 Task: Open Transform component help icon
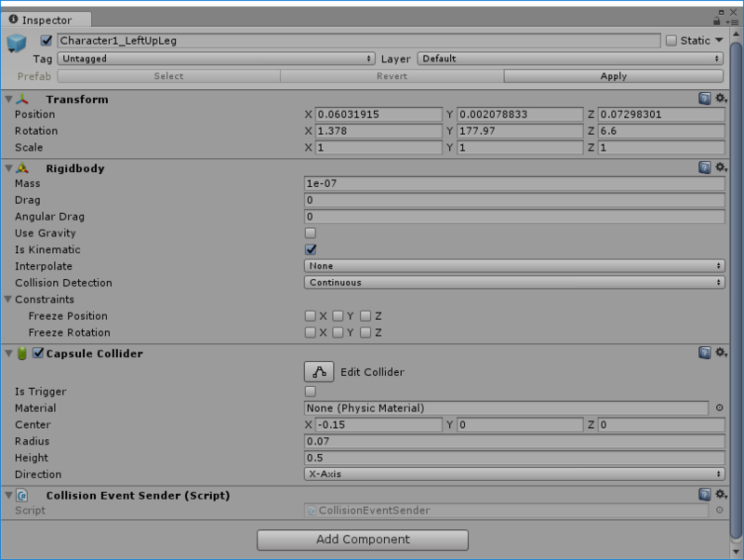pyautogui.click(x=705, y=99)
